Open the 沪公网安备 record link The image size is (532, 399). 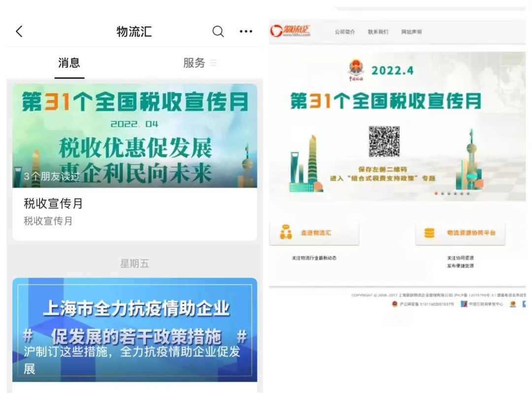[427, 304]
